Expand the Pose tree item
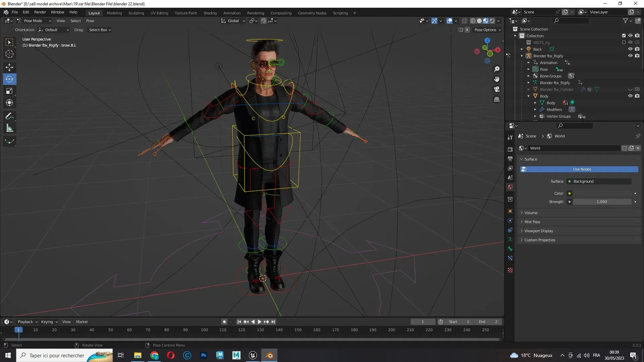The height and width of the screenshot is (362, 644). [x=529, y=69]
